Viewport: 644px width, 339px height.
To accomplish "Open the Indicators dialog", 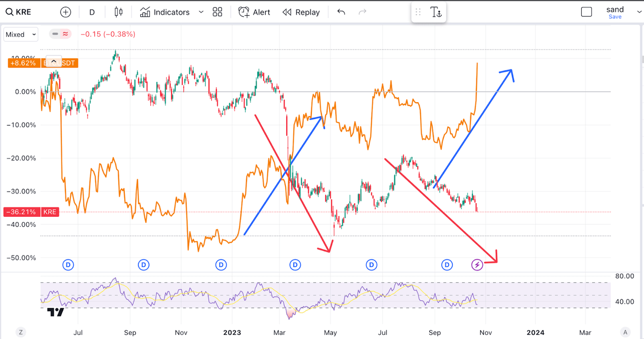I will pos(165,12).
